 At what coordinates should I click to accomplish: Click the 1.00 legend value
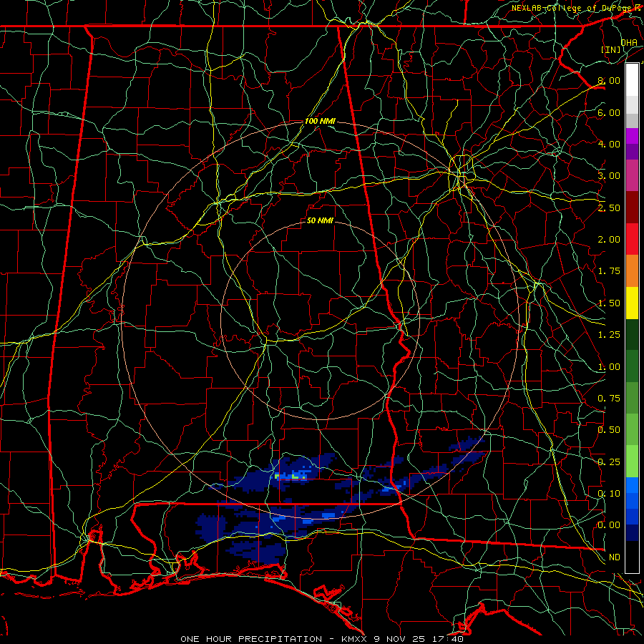click(x=609, y=367)
